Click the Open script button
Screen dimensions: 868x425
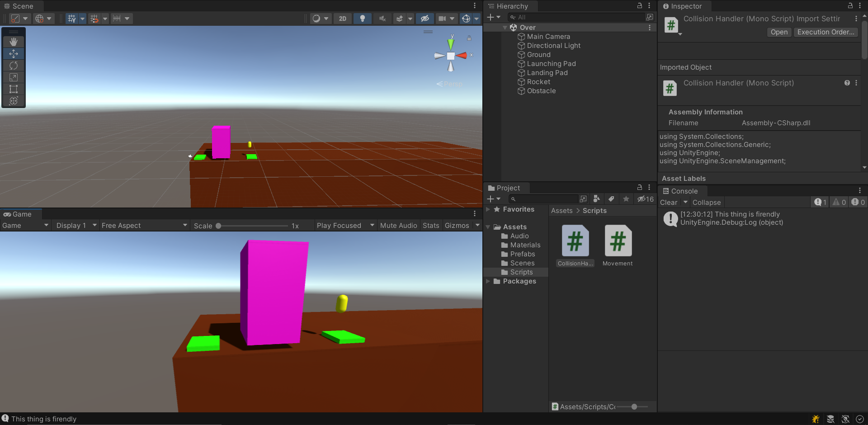click(779, 32)
